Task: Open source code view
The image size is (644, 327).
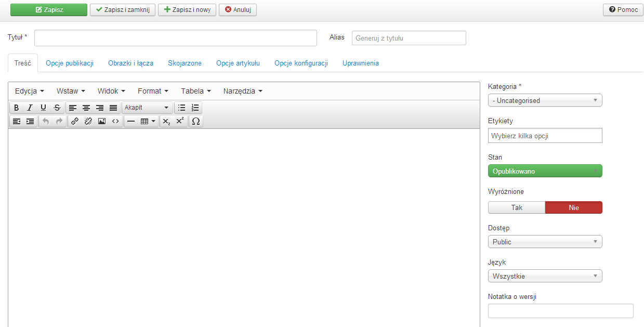Action: [x=115, y=122]
